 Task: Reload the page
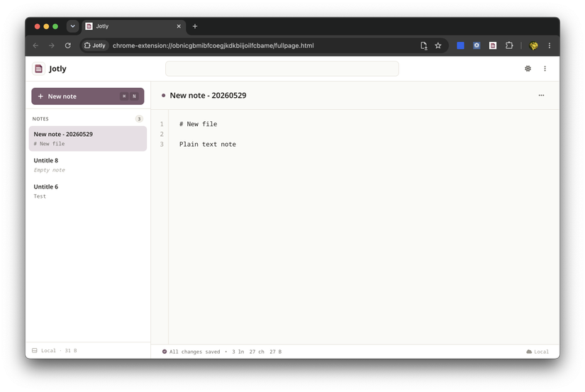tap(68, 45)
